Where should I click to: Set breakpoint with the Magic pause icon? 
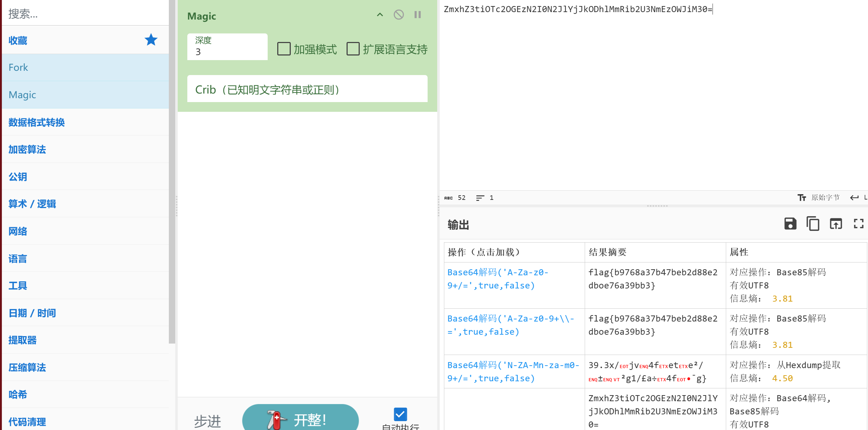(x=418, y=15)
